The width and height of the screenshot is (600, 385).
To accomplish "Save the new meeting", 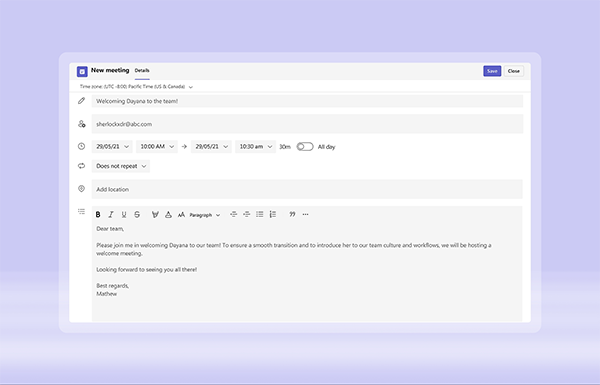I will point(492,71).
